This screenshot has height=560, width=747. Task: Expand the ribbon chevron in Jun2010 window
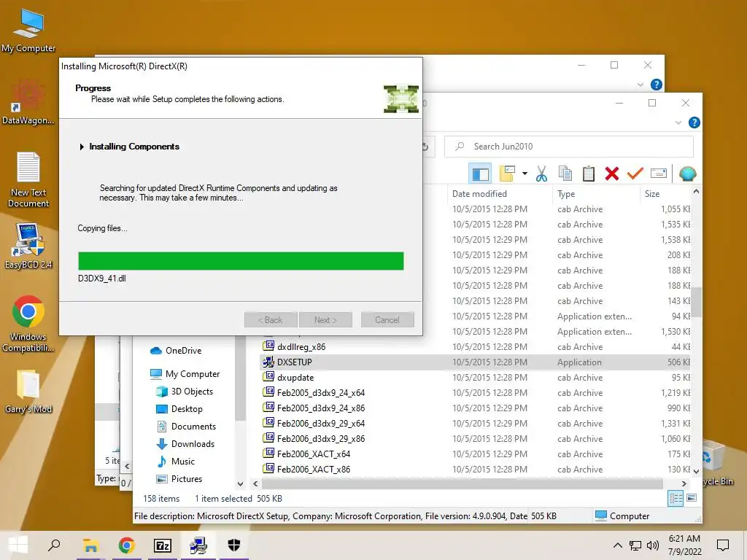pyautogui.click(x=678, y=122)
